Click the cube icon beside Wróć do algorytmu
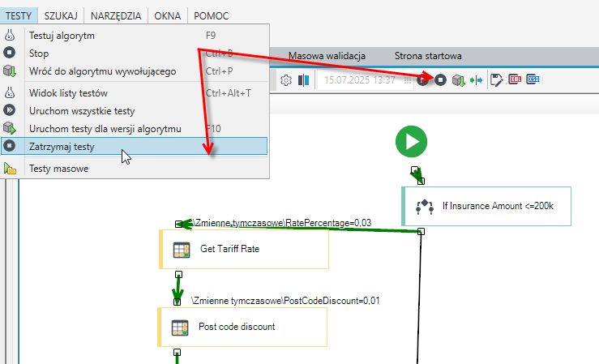The height and width of the screenshot is (364, 599). pyautogui.click(x=10, y=71)
